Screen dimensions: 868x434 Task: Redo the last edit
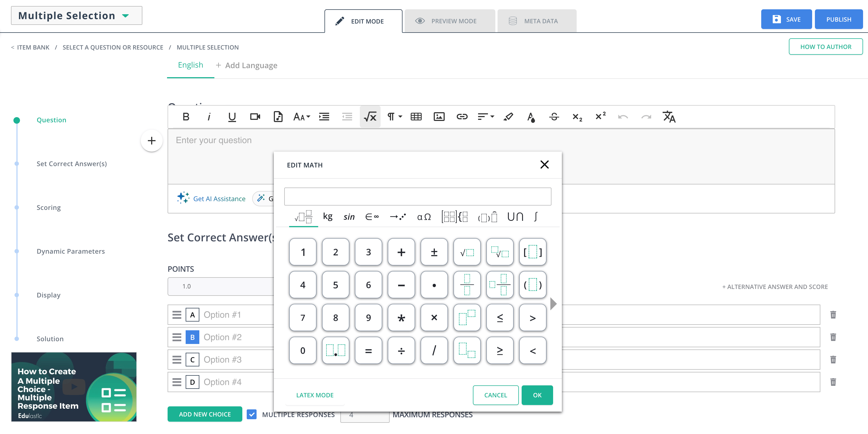[x=646, y=117]
